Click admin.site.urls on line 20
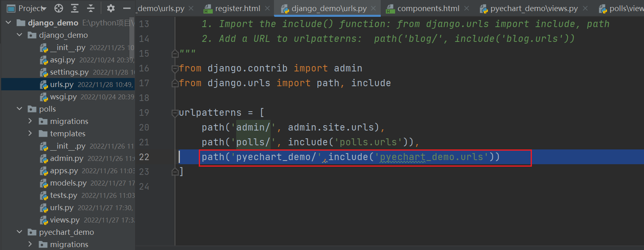The image size is (644, 250). tap(331, 127)
